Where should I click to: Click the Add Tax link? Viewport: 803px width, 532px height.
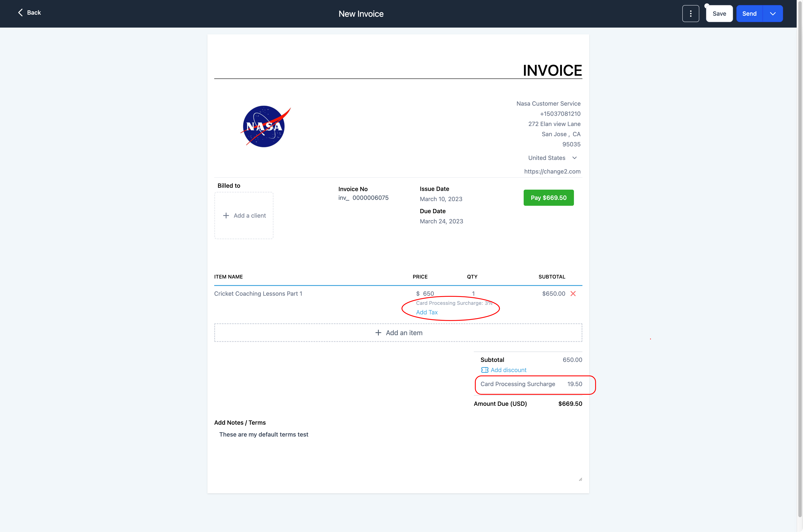(427, 312)
